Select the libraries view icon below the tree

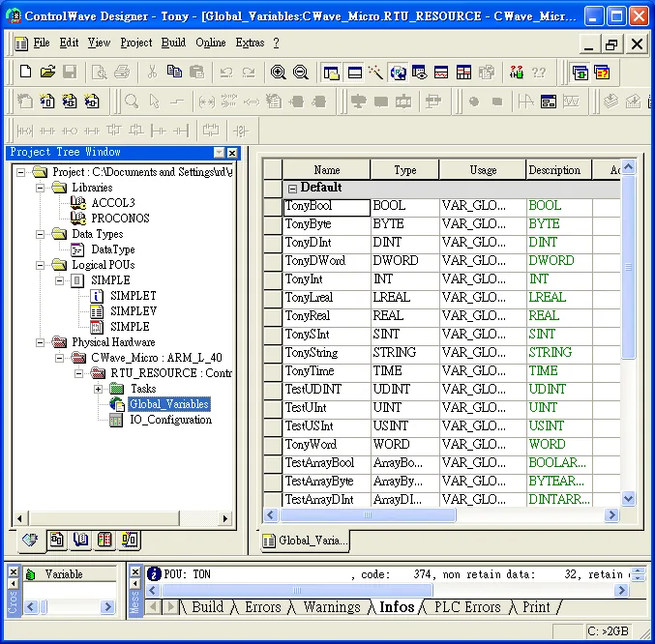coord(80,541)
